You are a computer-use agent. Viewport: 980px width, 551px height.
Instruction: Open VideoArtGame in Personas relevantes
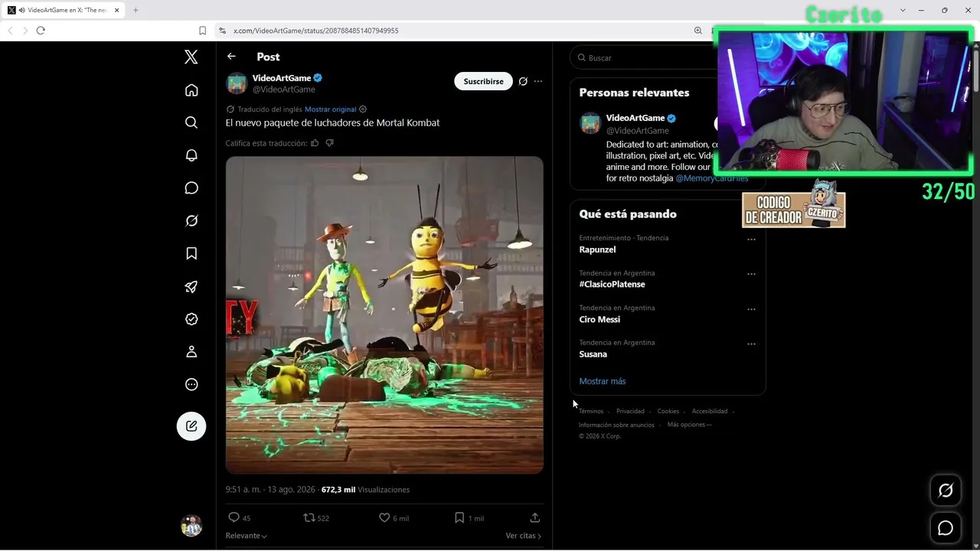coord(635,118)
